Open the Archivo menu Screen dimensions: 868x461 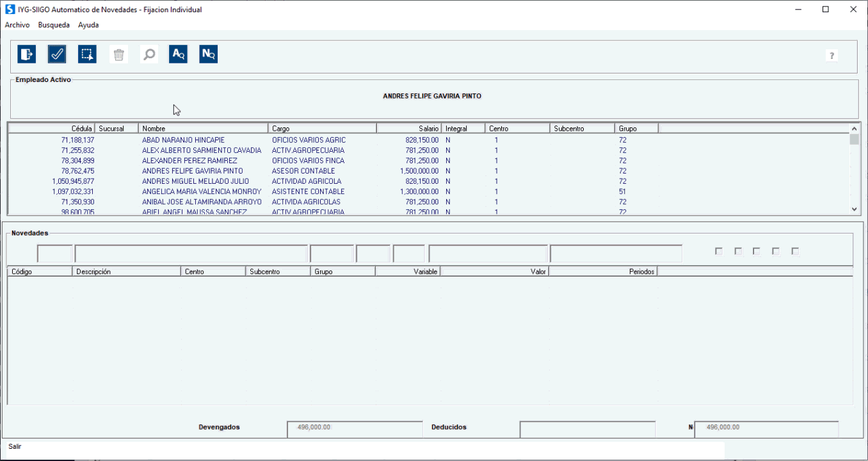pyautogui.click(x=17, y=25)
